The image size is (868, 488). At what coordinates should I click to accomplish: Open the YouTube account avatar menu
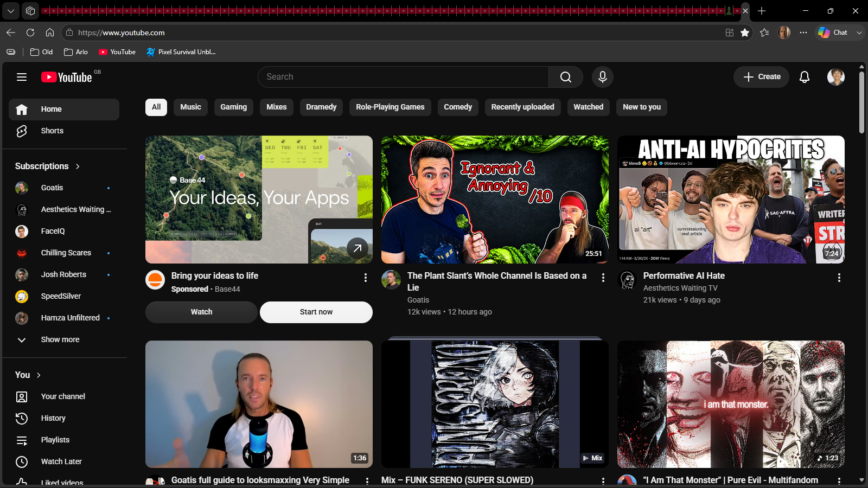click(836, 77)
